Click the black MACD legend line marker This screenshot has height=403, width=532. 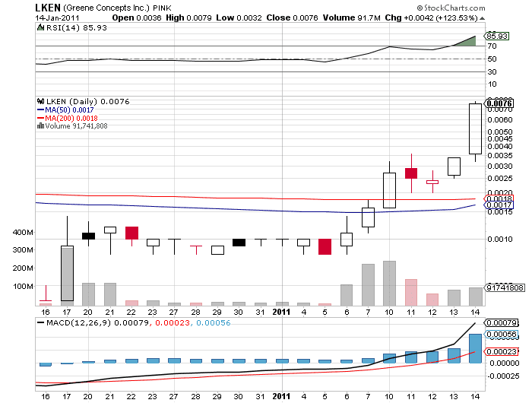pyautogui.click(x=40, y=322)
